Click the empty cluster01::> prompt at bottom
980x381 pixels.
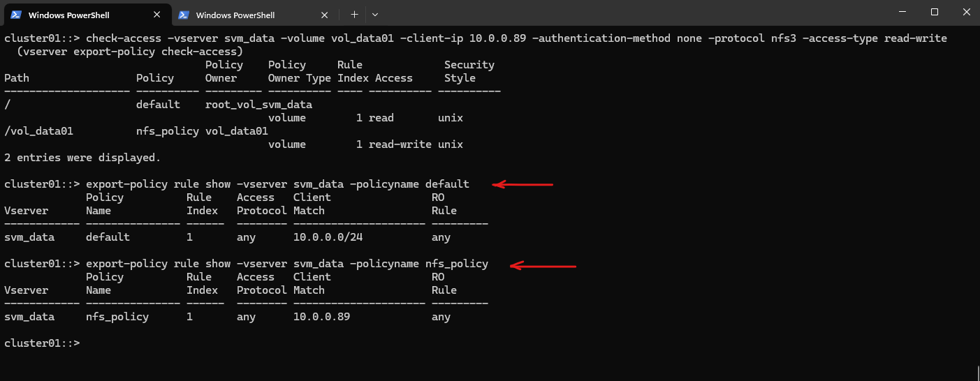42,343
